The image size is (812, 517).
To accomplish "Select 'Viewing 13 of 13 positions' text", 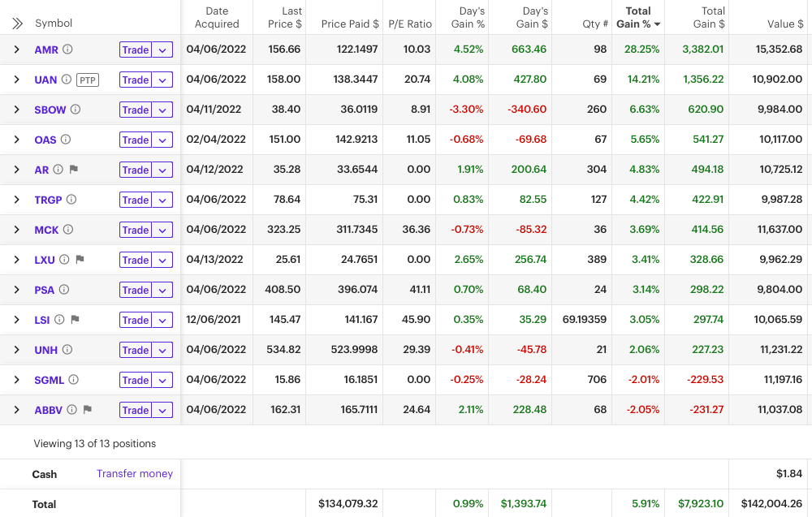I will pos(95,443).
